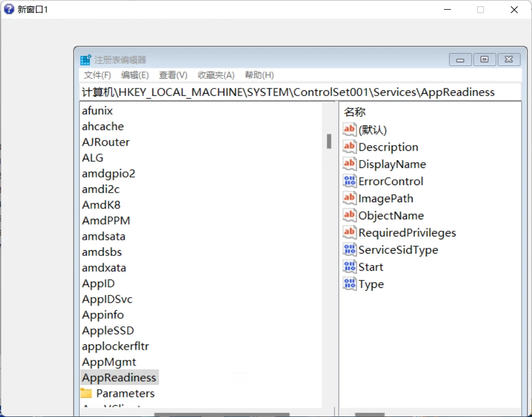Select the RequiredPrivileges value name
Image resolution: width=532 pixels, height=417 pixels.
point(407,232)
